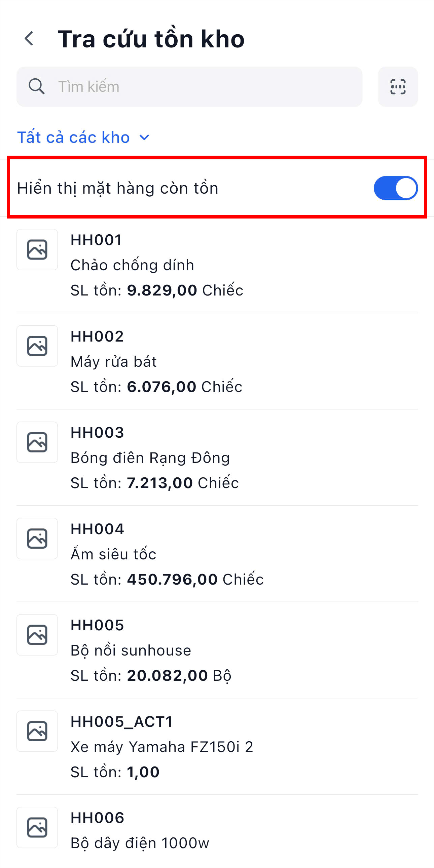The height and width of the screenshot is (868, 434).
Task: Click the search magnifier icon
Action: (36, 87)
